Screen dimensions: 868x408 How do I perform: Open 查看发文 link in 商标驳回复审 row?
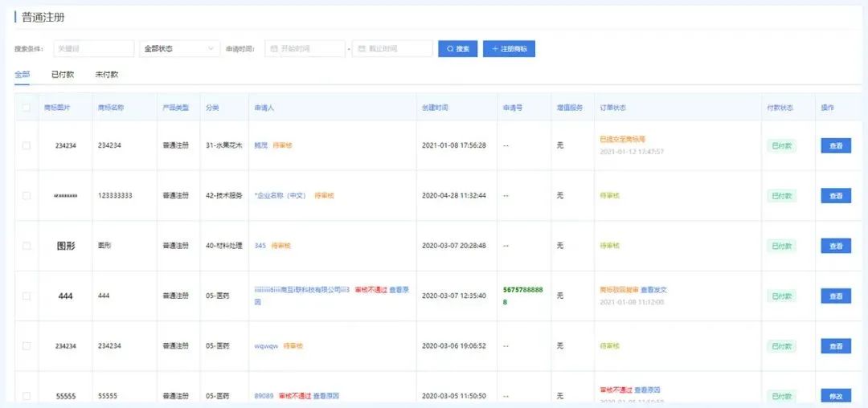pyautogui.click(x=653, y=290)
